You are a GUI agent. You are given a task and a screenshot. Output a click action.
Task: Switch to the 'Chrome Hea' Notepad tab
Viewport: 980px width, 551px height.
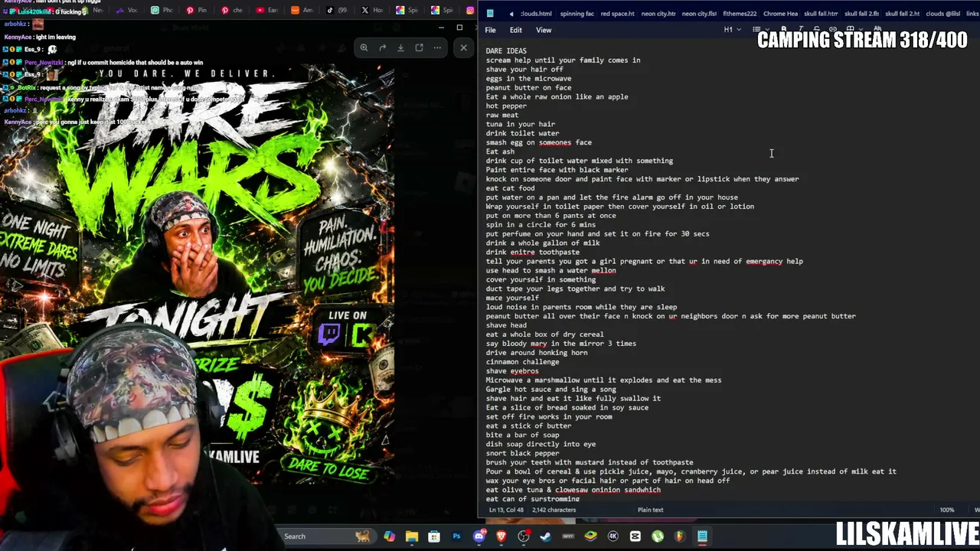click(x=780, y=14)
